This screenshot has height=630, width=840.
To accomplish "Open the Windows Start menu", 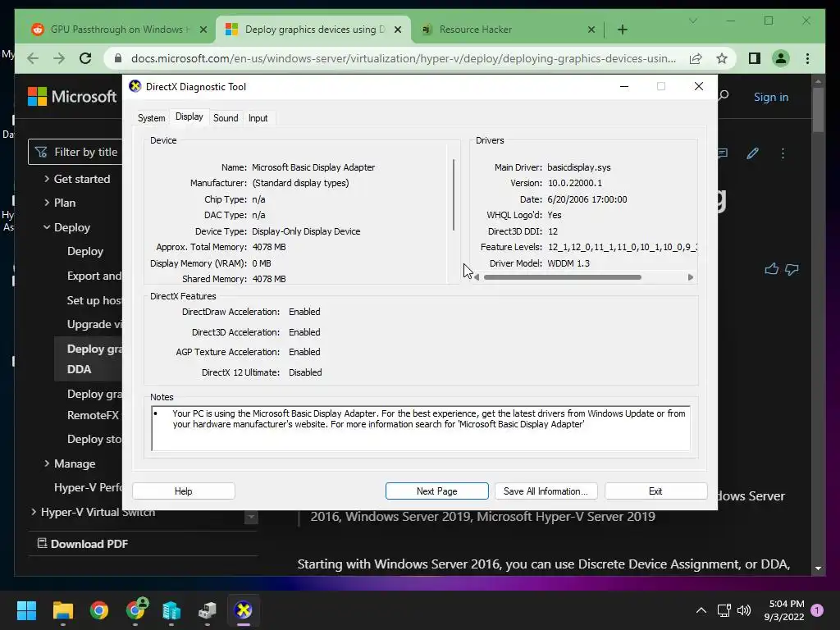I will click(x=26, y=610).
